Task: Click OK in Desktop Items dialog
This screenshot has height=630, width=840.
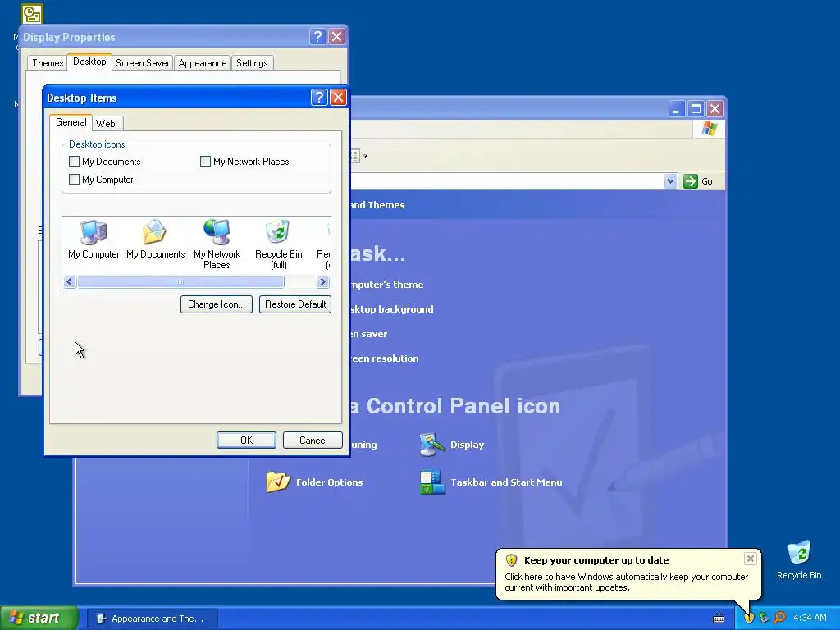Action: [x=246, y=441]
